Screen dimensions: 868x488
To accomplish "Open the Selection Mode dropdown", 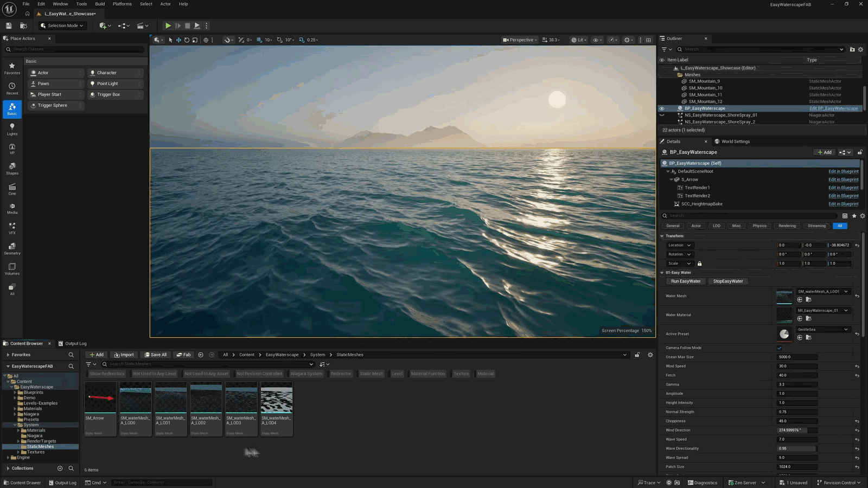I will tap(62, 25).
